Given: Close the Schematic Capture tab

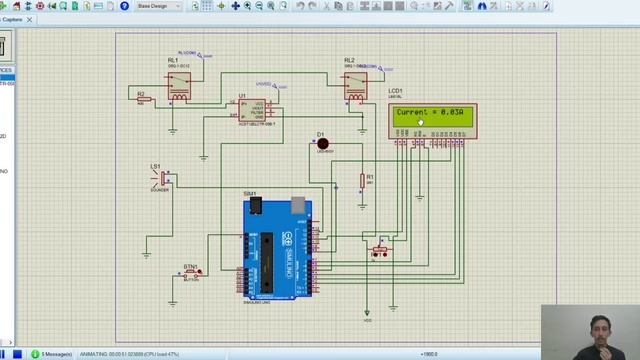Looking at the screenshot, I should [29, 20].
